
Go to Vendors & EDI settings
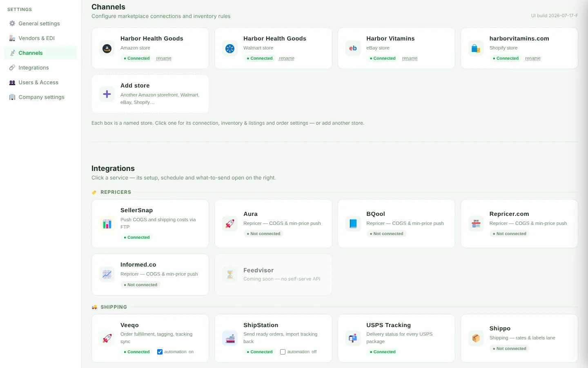[40, 38]
